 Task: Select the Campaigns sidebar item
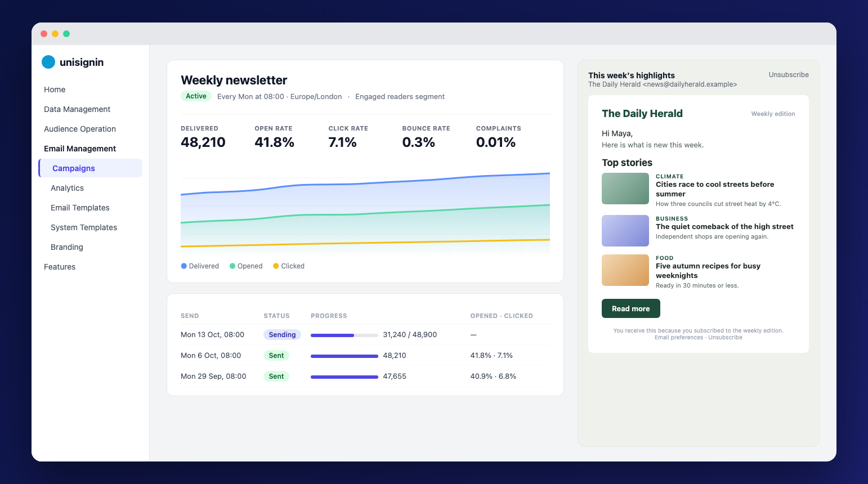coord(90,168)
